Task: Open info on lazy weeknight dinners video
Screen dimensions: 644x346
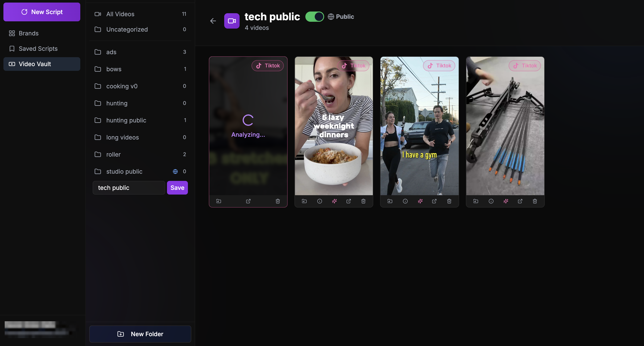Action: (319, 201)
